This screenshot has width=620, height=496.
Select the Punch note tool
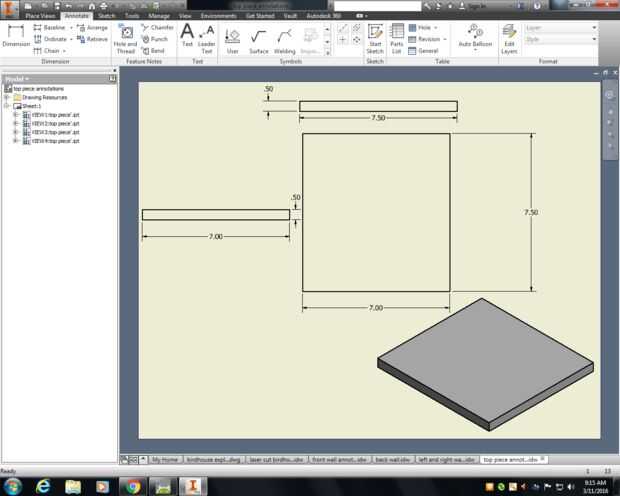(155, 39)
